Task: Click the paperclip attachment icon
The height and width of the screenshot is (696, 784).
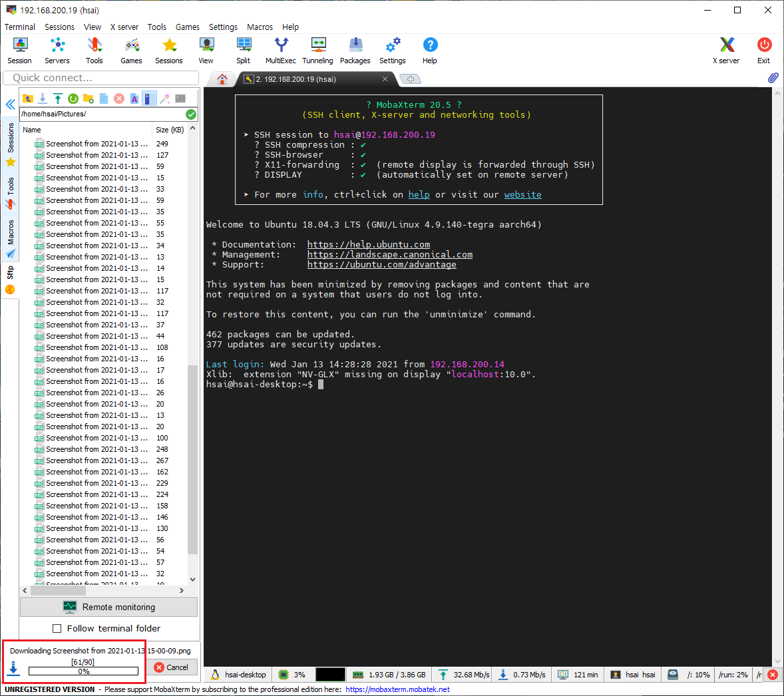Action: pyautogui.click(x=773, y=78)
